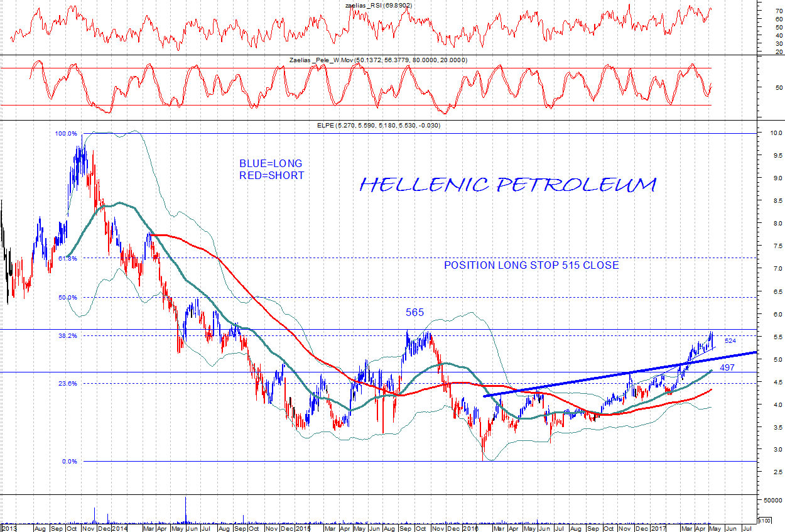This screenshot has height=532, width=785.
Task: Click 7.5 on the price axis
Action: tap(777, 246)
